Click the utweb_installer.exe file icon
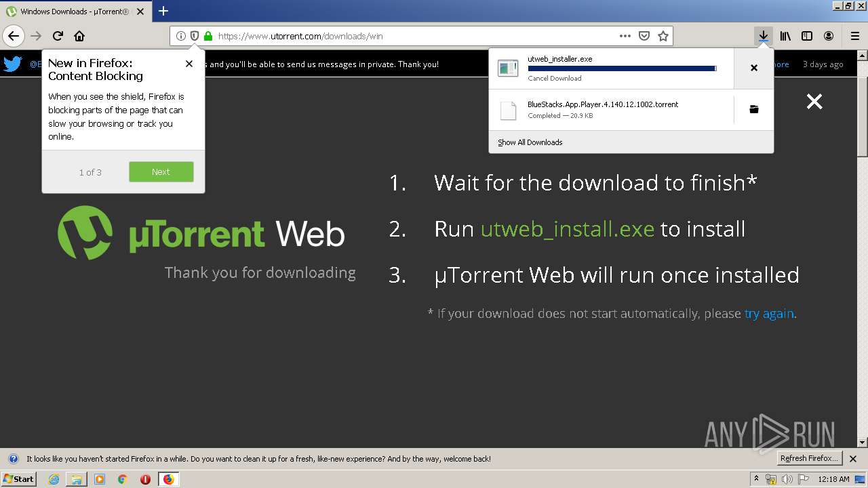This screenshot has width=868, height=488. (x=508, y=68)
